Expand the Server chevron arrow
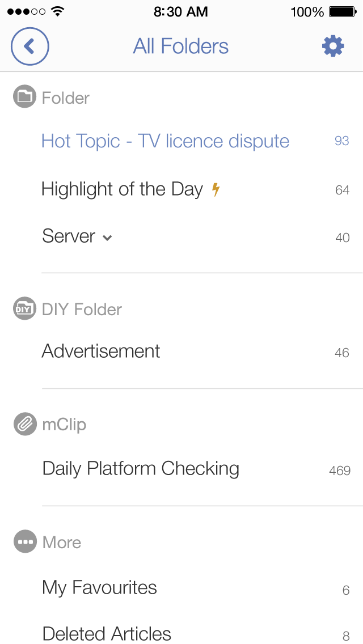 (107, 238)
